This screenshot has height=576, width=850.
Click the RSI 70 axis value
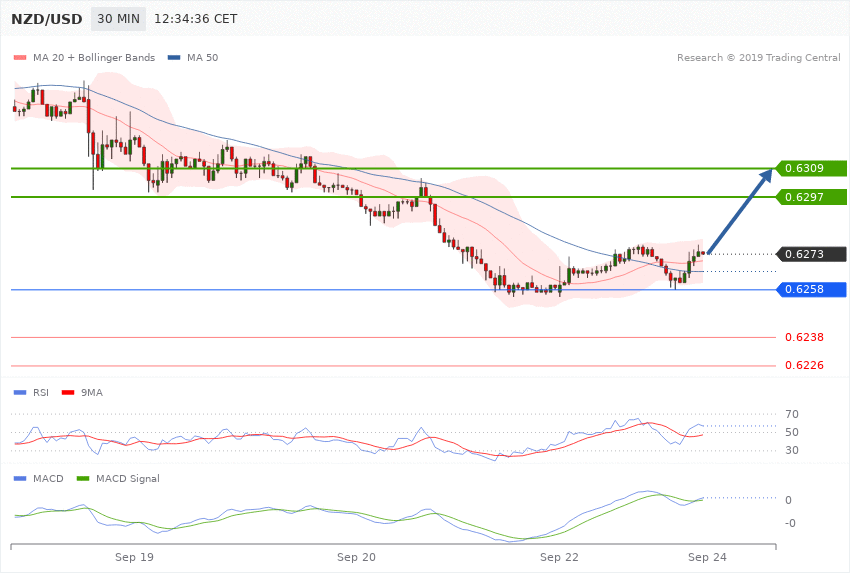coord(791,415)
